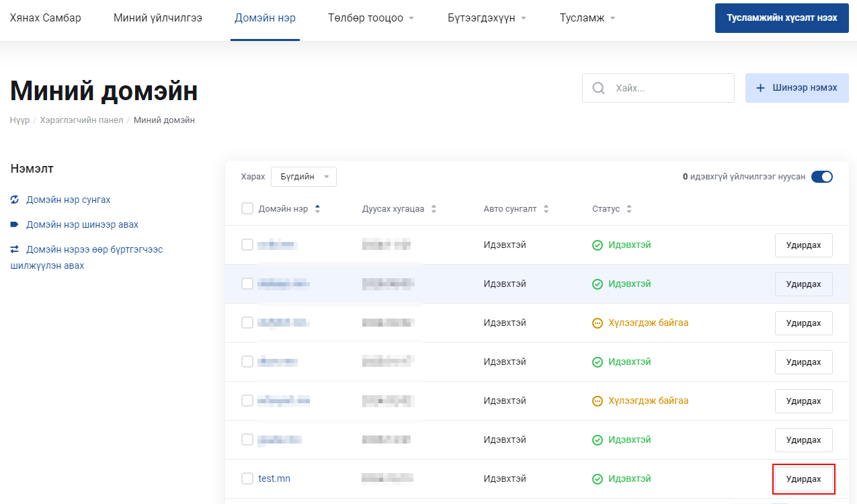Click the search magnifier icon

(x=598, y=88)
